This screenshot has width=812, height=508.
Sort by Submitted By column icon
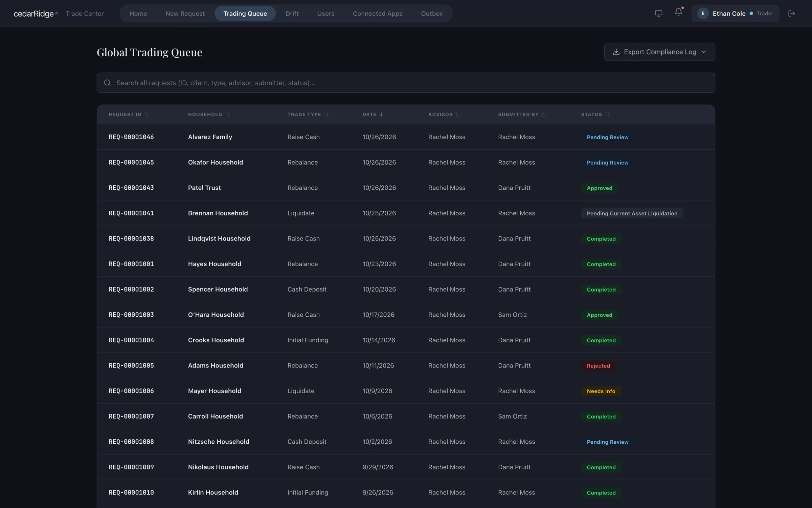[544, 114]
